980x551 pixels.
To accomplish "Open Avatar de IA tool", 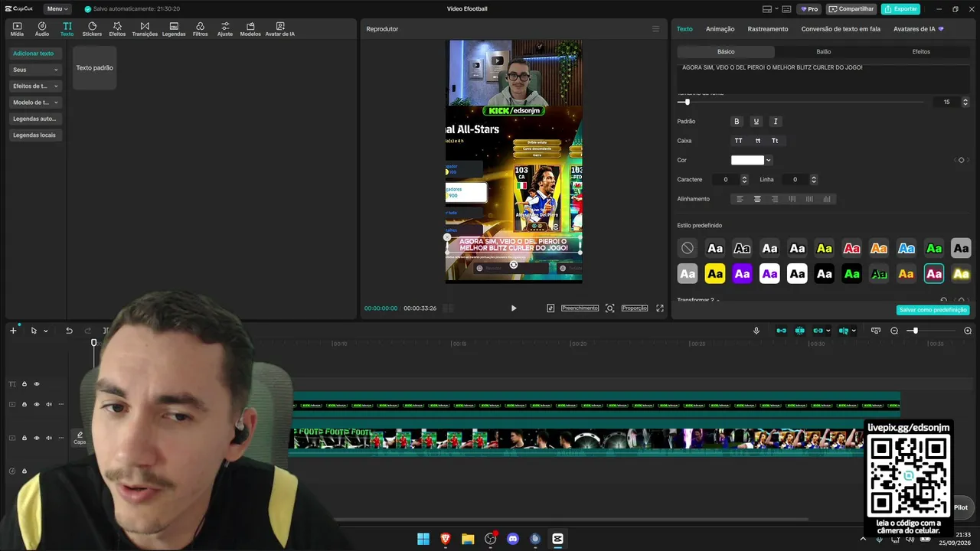I will [280, 29].
